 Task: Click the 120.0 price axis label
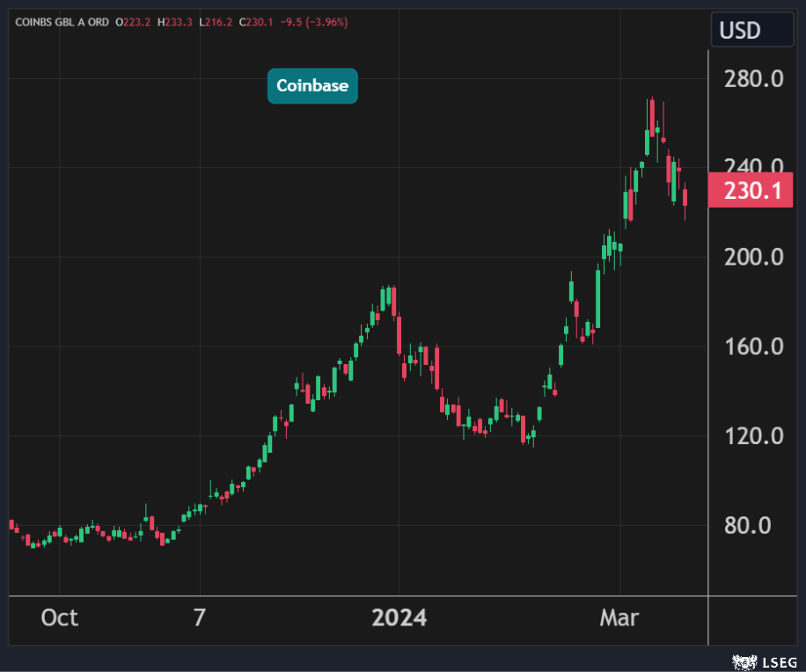pos(753,436)
